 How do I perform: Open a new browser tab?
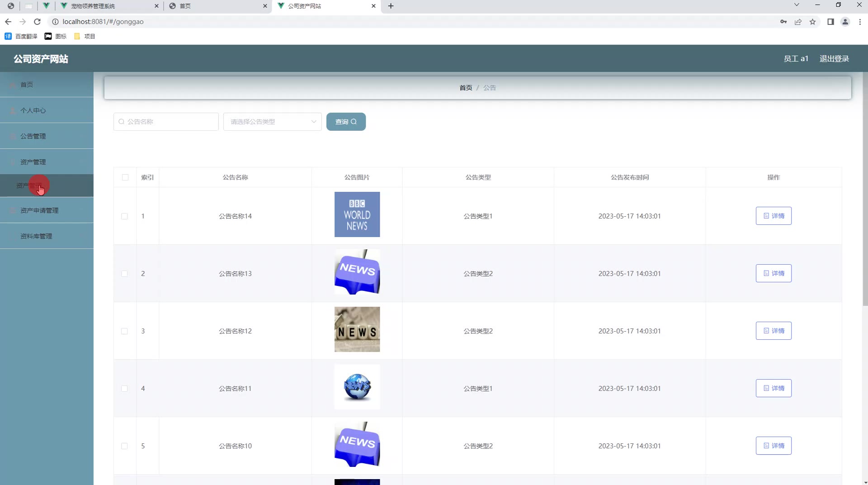click(x=391, y=6)
